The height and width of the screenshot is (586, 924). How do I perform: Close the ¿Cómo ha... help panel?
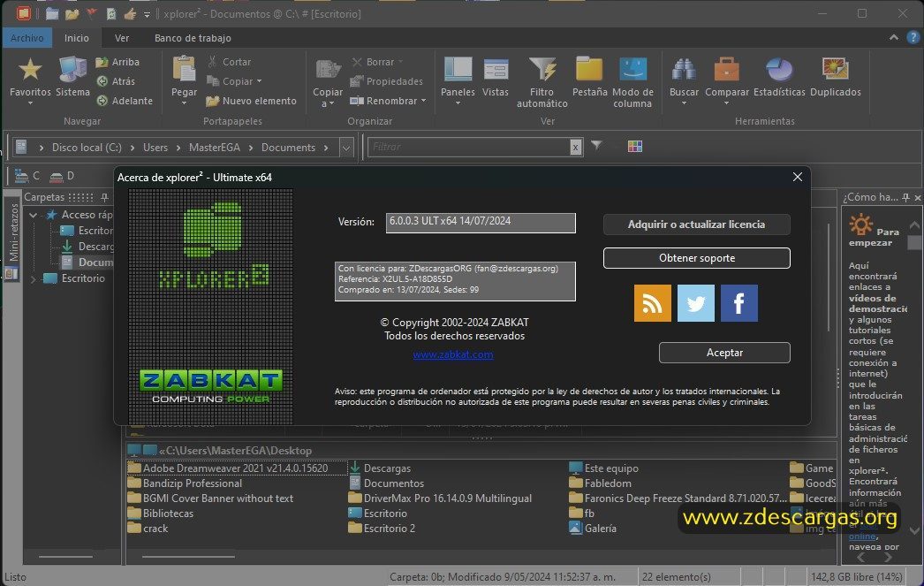(918, 197)
